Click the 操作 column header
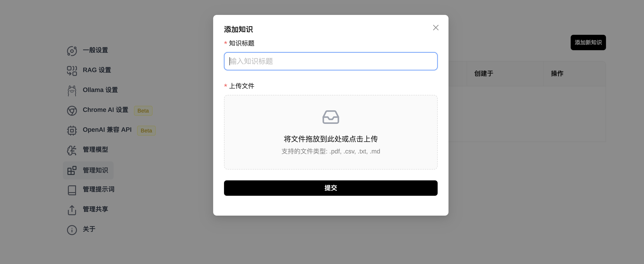644x264 pixels. [557, 74]
